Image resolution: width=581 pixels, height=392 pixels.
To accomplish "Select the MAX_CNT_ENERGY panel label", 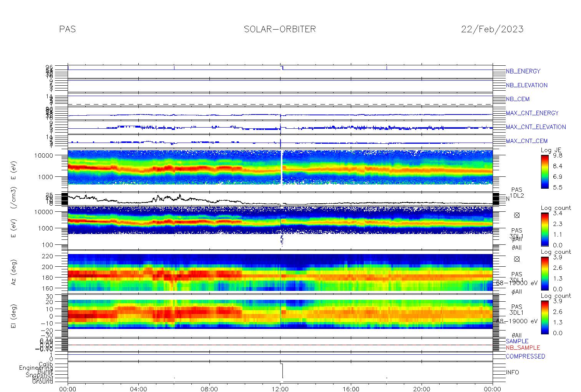I will 532,113.
